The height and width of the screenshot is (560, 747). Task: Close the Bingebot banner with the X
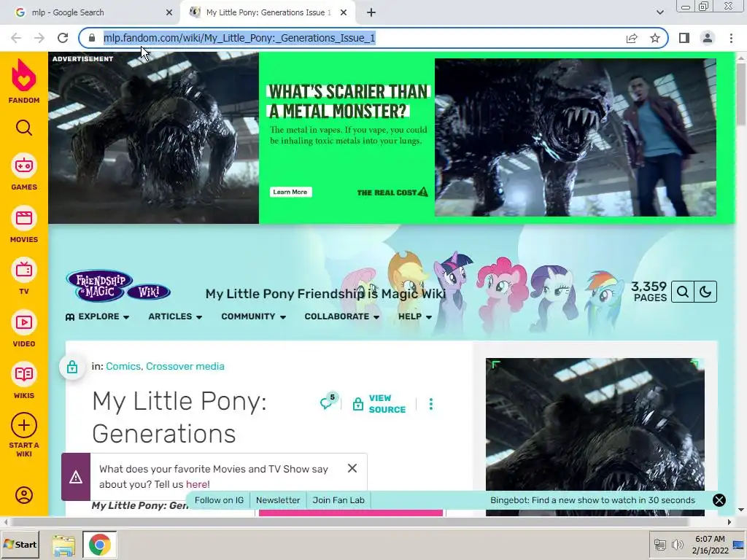(719, 500)
